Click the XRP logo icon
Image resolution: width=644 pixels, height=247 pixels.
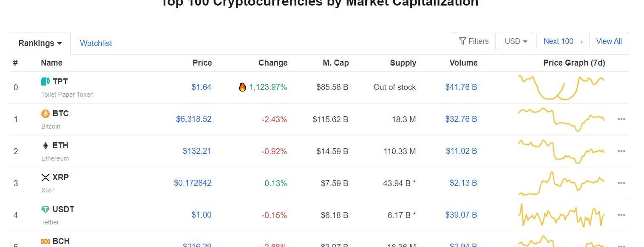[x=45, y=178]
